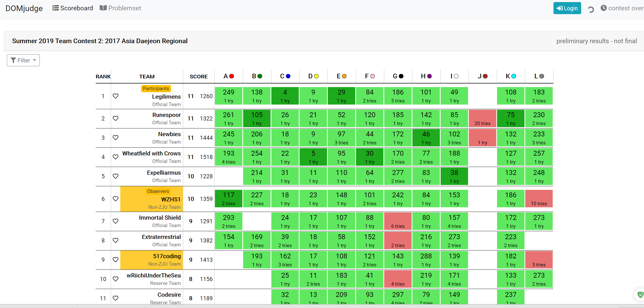Open problem A red balloon header
The height and width of the screenshot is (308, 644).
229,76
